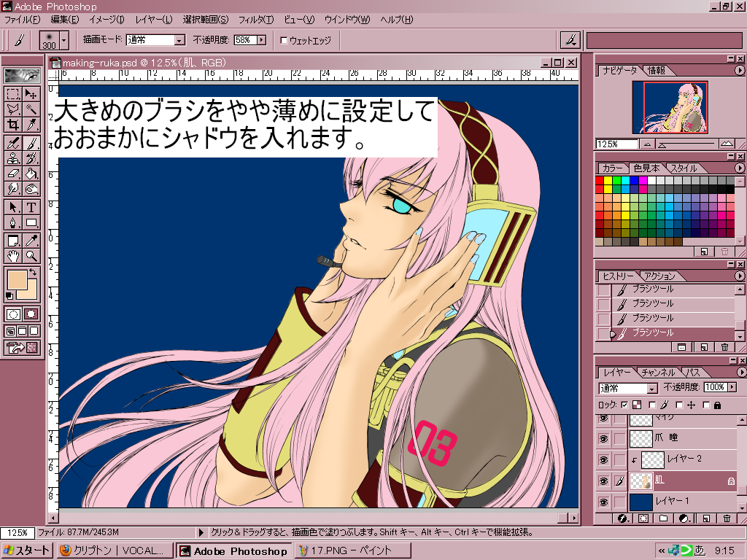Select the Pen tool
Image resolution: width=747 pixels, height=560 pixels.
tap(13, 222)
